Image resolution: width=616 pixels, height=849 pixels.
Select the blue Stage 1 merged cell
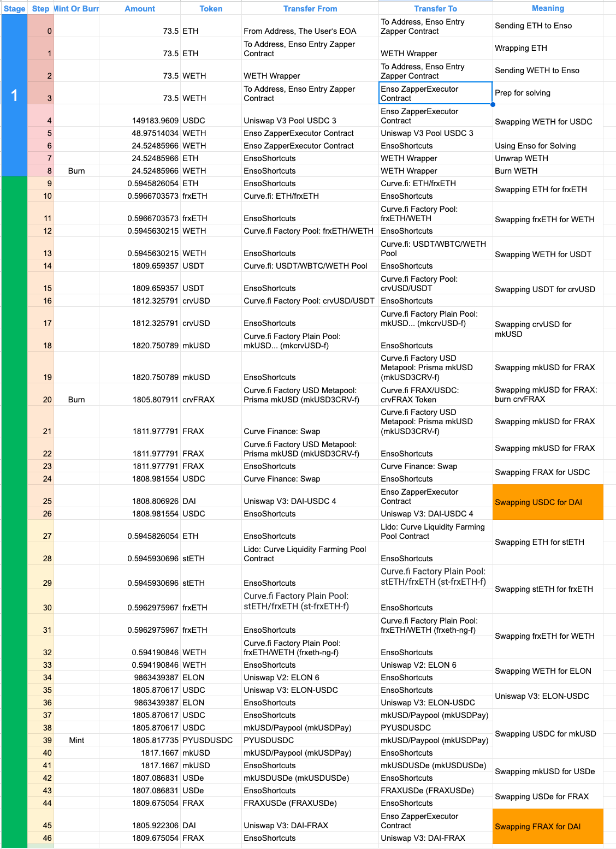pos(14,96)
